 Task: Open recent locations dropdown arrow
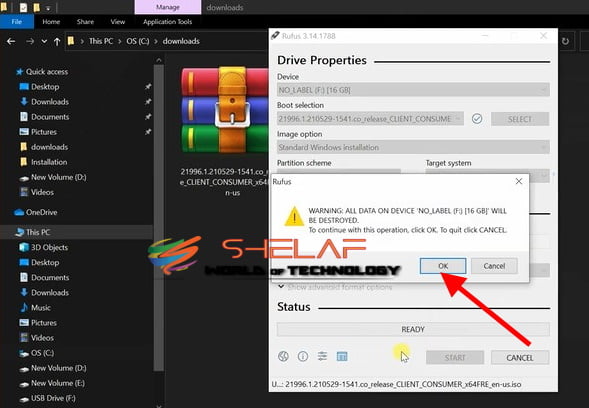coord(44,41)
